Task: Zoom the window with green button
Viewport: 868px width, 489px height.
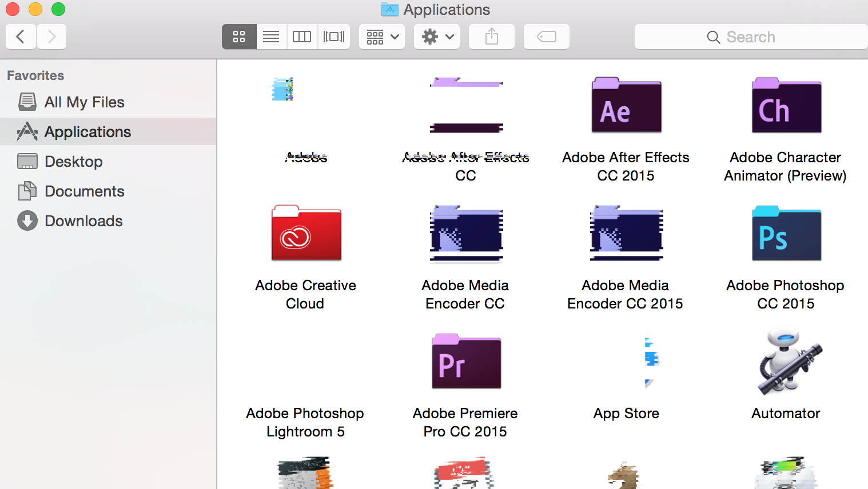Action: [x=58, y=9]
